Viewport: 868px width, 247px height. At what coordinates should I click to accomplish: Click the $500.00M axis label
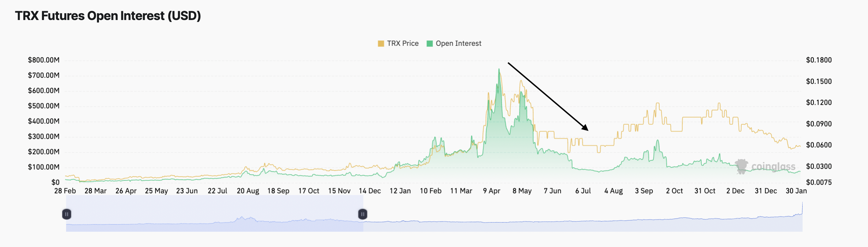pyautogui.click(x=43, y=106)
